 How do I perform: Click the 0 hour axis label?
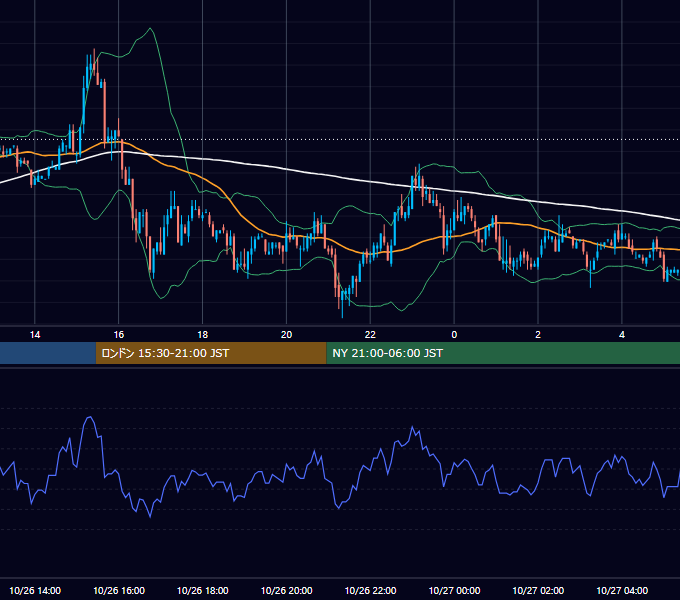454,335
